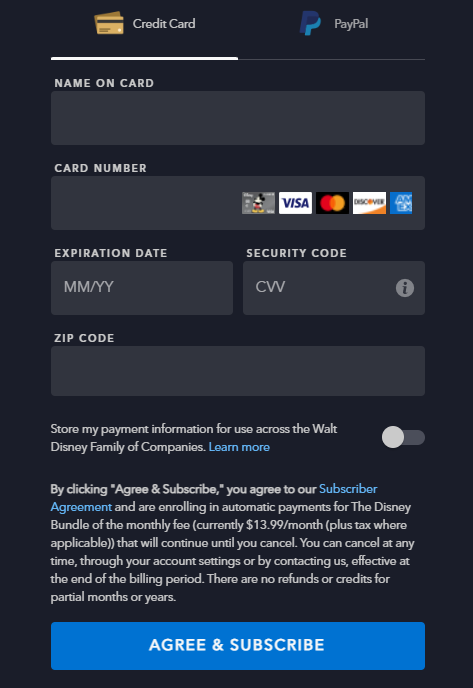Click the Mastercard logo icon
The width and height of the screenshot is (473, 688).
[332, 203]
